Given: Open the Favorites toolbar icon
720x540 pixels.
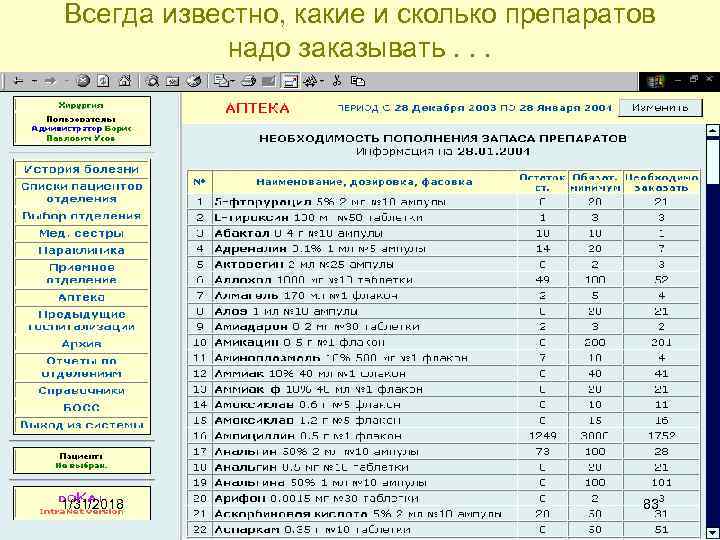Looking at the screenshot, I should [x=173, y=82].
